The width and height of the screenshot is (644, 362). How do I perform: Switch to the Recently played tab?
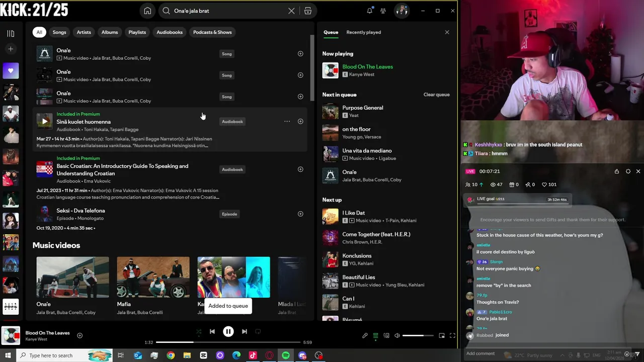pos(363,32)
